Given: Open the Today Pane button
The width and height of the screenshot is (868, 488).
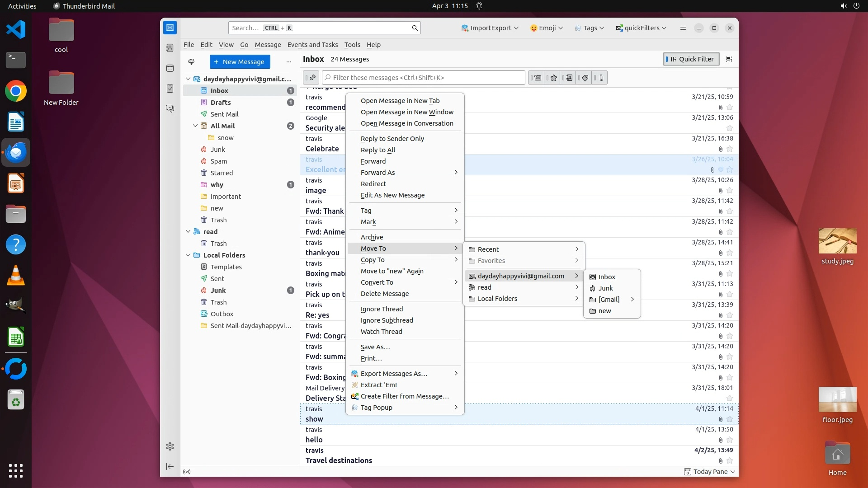Looking at the screenshot, I should click(x=710, y=472).
